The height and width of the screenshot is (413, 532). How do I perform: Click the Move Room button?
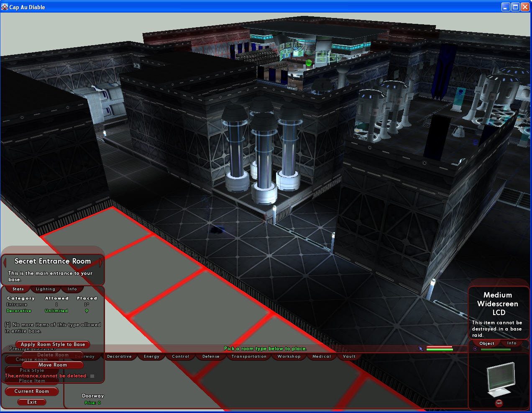[53, 365]
